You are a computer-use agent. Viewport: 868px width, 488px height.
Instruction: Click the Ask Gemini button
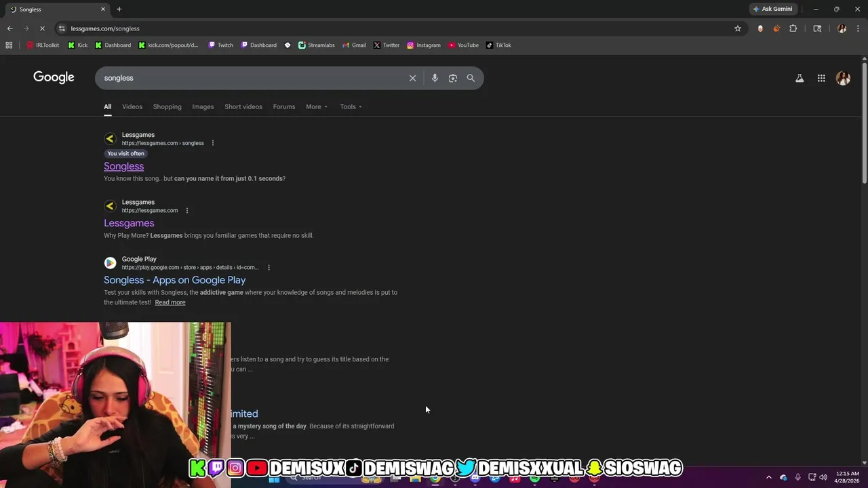pos(772,9)
